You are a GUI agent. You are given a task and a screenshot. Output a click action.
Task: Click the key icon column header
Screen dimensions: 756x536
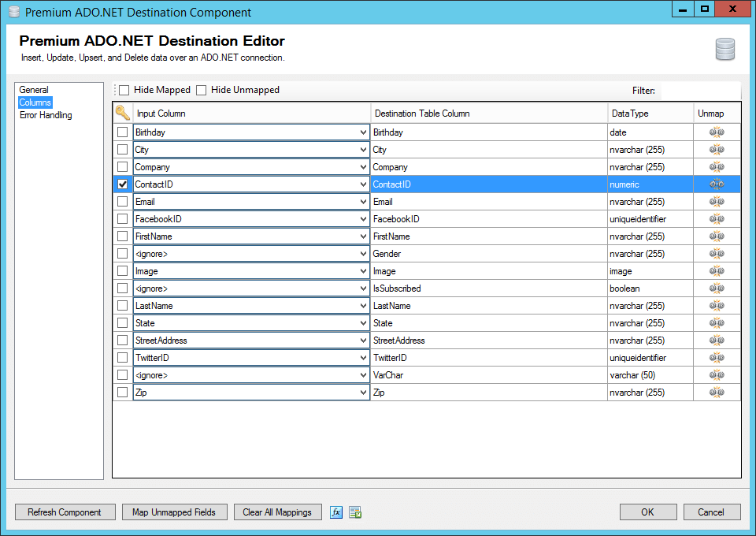tap(123, 113)
